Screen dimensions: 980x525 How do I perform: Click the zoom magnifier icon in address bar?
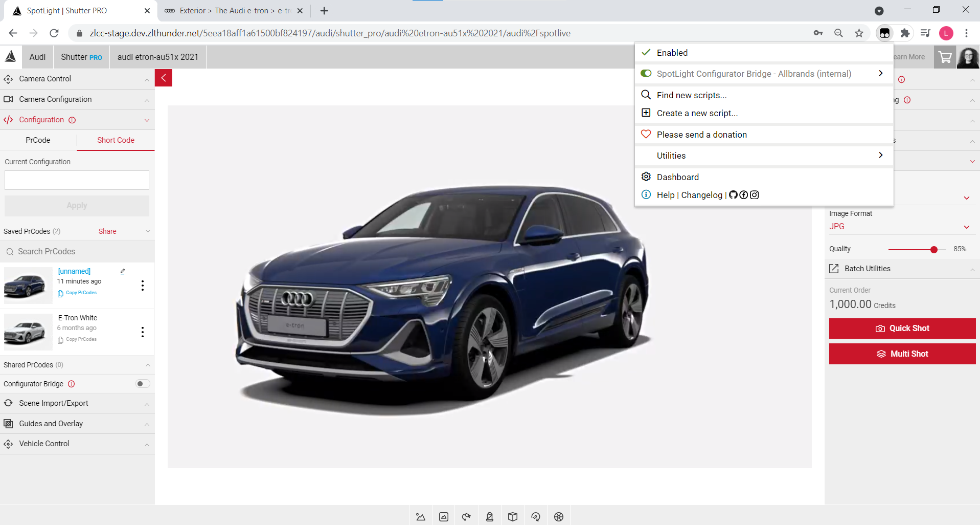tap(838, 33)
